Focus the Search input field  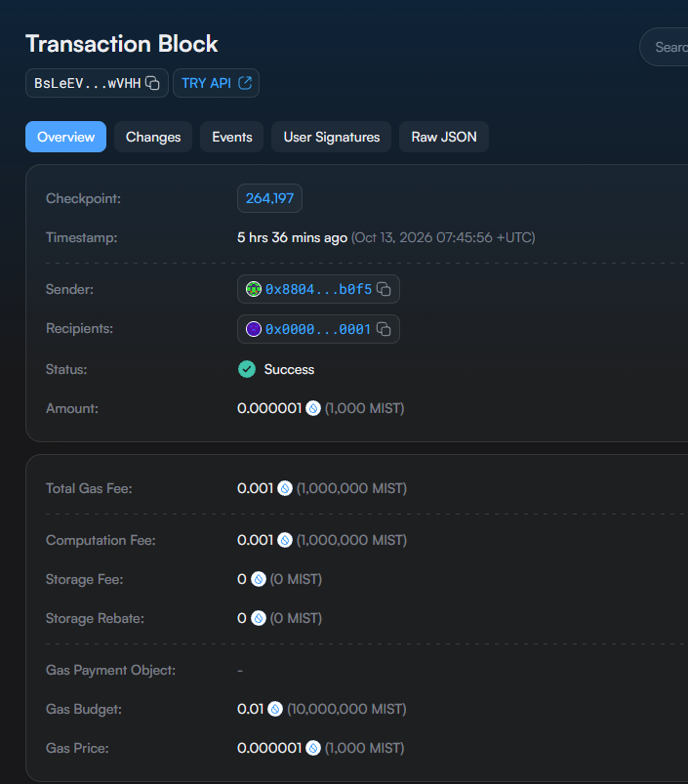pos(665,47)
